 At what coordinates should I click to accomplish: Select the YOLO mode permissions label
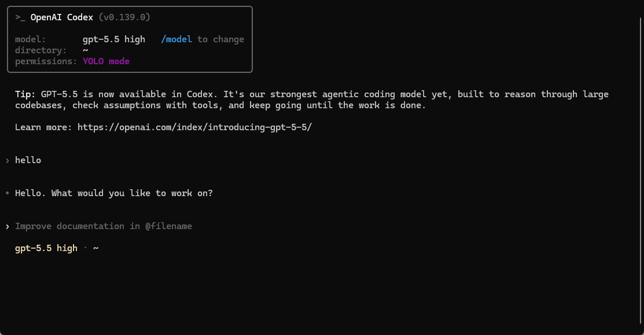coord(106,61)
